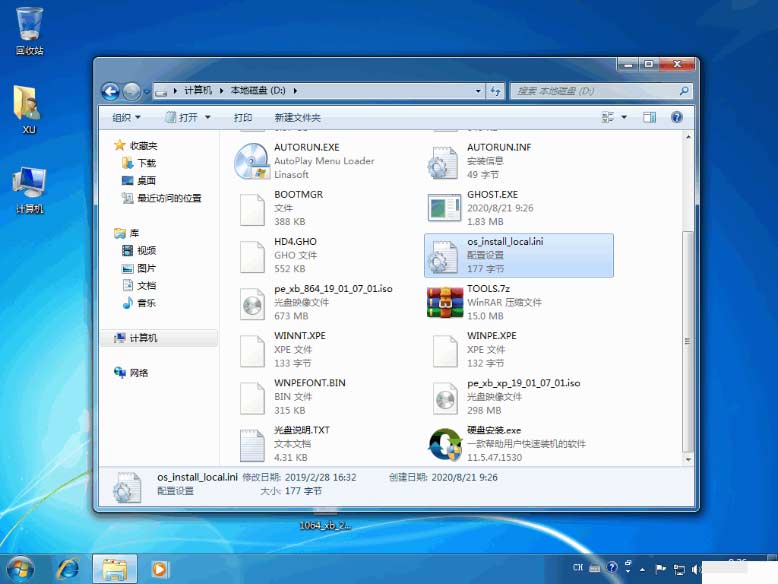Screen dimensions: 778x584
Task: Select pe_xb_864_19_01_07_01.iso disc image
Action: tap(252, 303)
